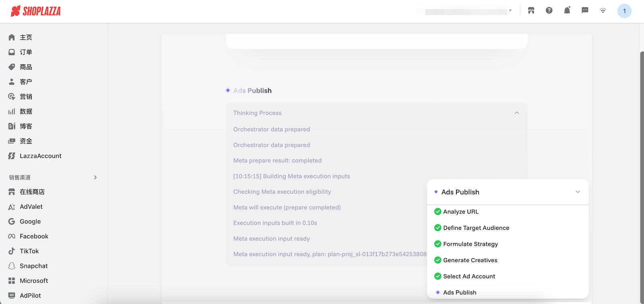Click the Select Ad Account check

[x=438, y=276]
